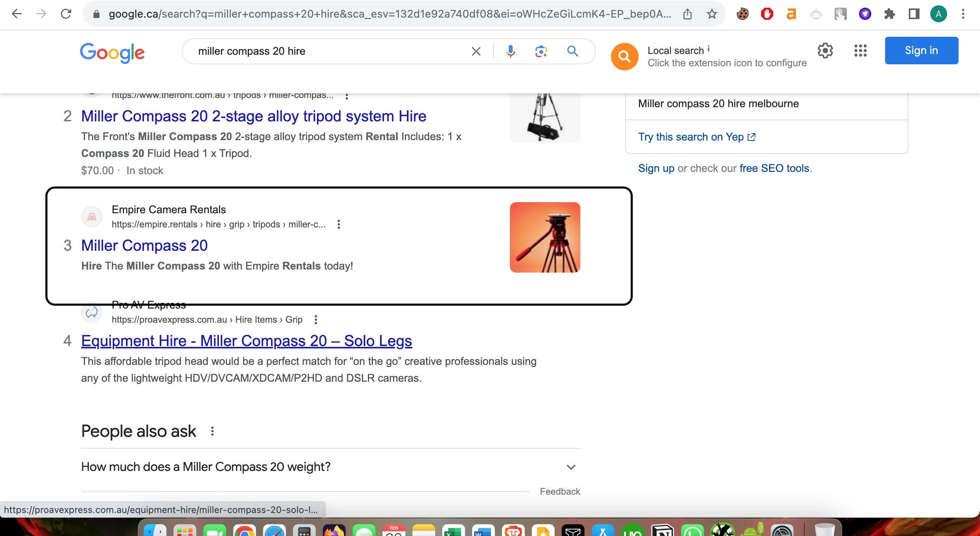Screen dimensions: 980x536
Task: Open the Google apps grid
Action: pyautogui.click(x=860, y=51)
